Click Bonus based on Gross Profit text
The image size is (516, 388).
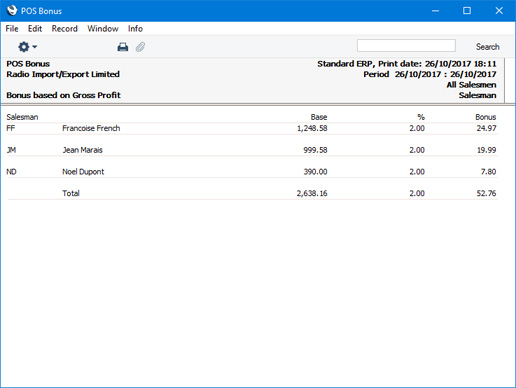[63, 95]
